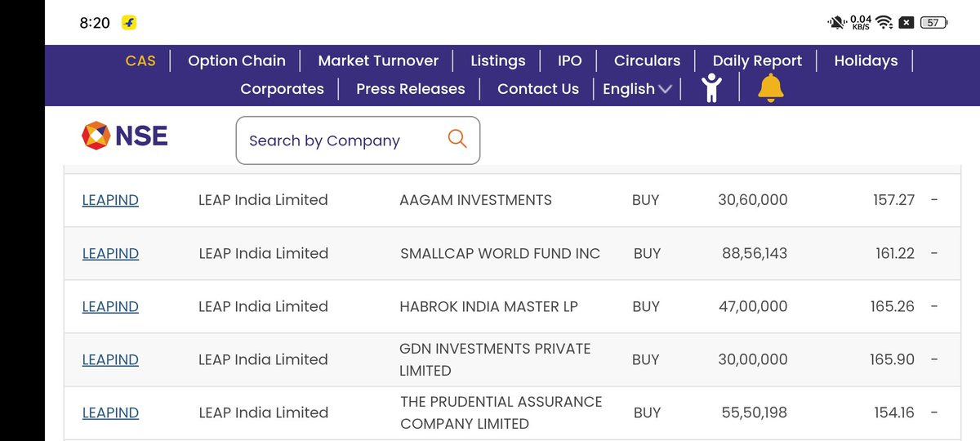Viewport: 980px width, 441px height.
Task: Open Daily Report menu item
Action: pyautogui.click(x=757, y=60)
